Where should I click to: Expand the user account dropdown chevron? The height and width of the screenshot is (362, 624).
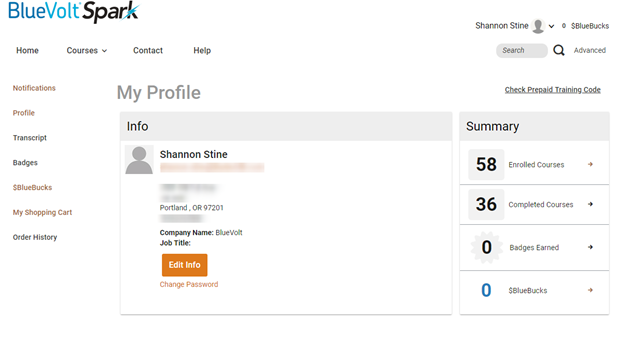click(551, 26)
